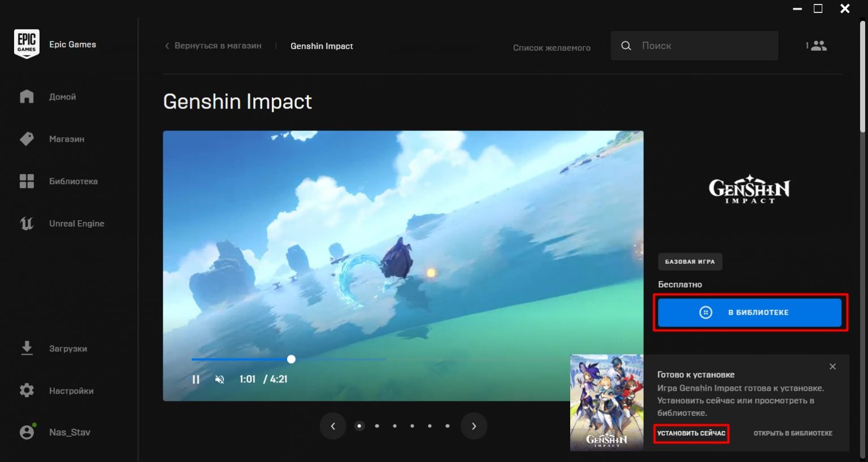The height and width of the screenshot is (462, 868).
Task: Pause the Genshin Impact trailer
Action: pos(196,379)
